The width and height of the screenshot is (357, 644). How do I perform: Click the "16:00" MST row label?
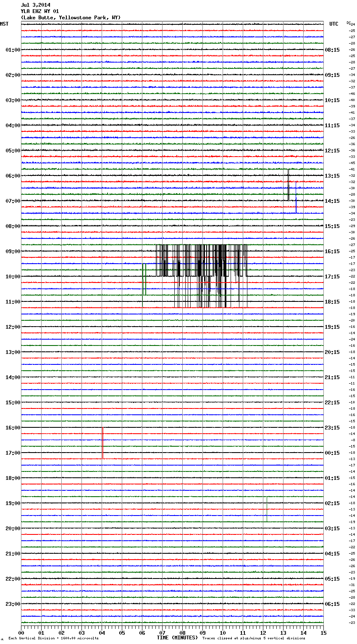[x=13, y=428]
